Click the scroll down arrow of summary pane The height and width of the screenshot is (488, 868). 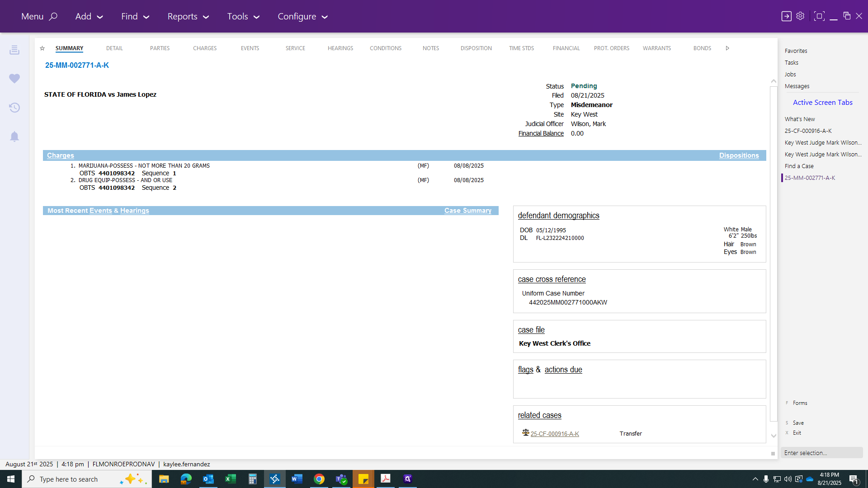[774, 436]
